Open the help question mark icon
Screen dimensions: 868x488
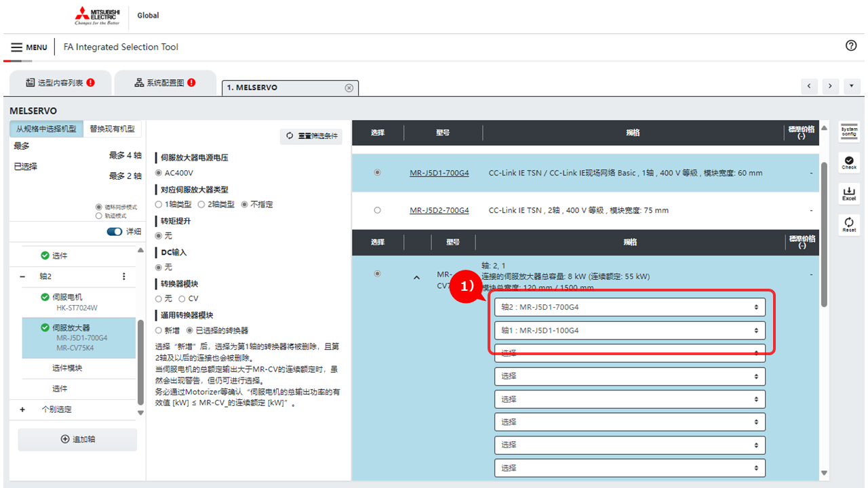pos(851,45)
